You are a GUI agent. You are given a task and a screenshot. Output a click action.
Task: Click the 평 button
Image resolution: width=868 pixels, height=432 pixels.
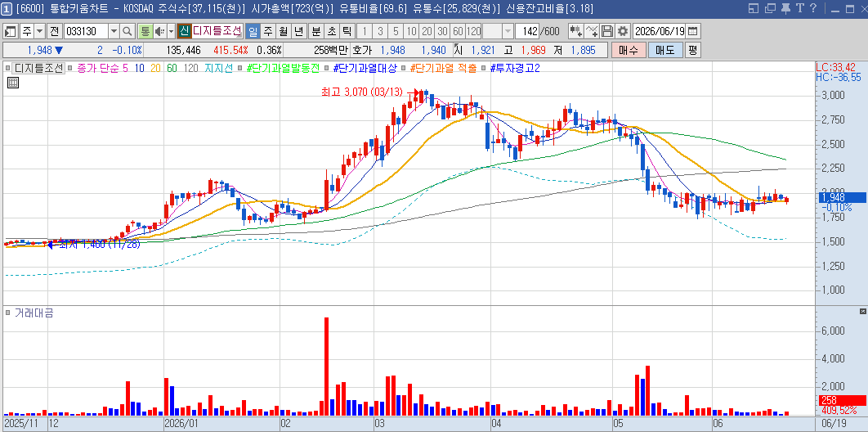[692, 51]
